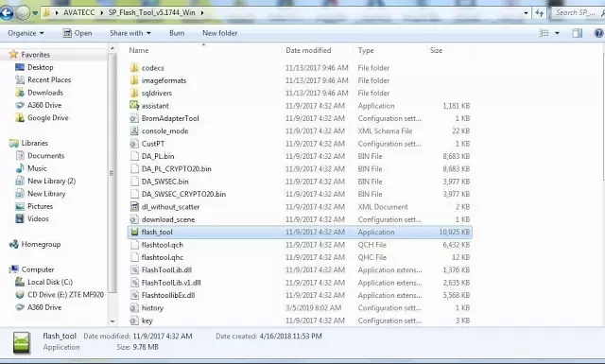This screenshot has height=364, width=605.
Task: Open the view options dropdown arrow
Action: [557, 33]
